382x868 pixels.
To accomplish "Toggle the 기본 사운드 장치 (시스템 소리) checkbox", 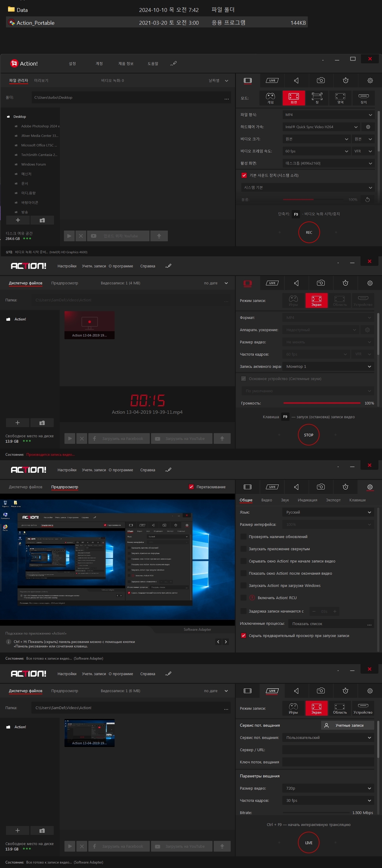I will [244, 175].
